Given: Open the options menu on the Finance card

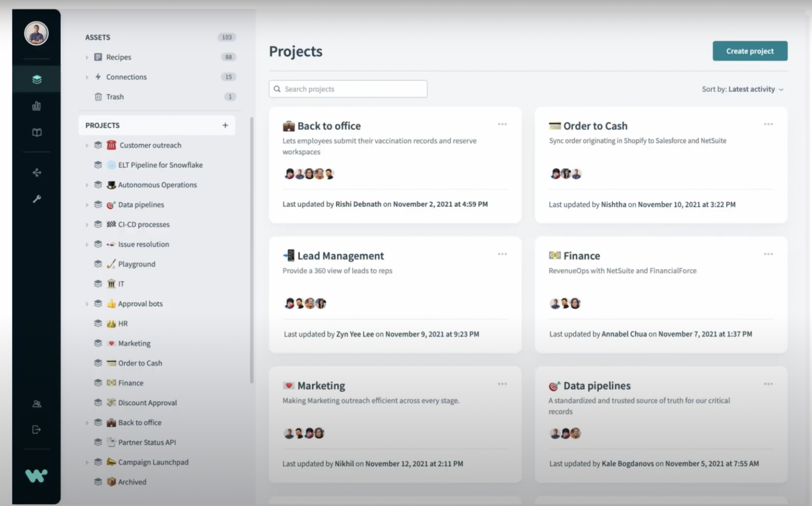Looking at the screenshot, I should click(x=768, y=254).
